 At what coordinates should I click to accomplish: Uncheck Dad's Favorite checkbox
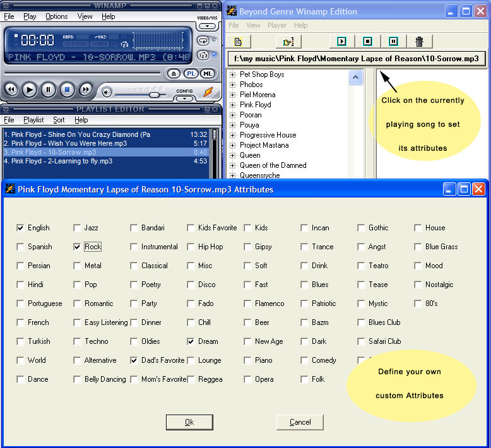tap(134, 360)
